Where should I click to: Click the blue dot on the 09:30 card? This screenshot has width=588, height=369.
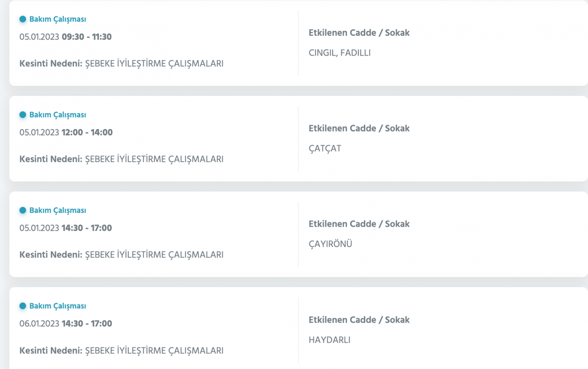coord(23,19)
